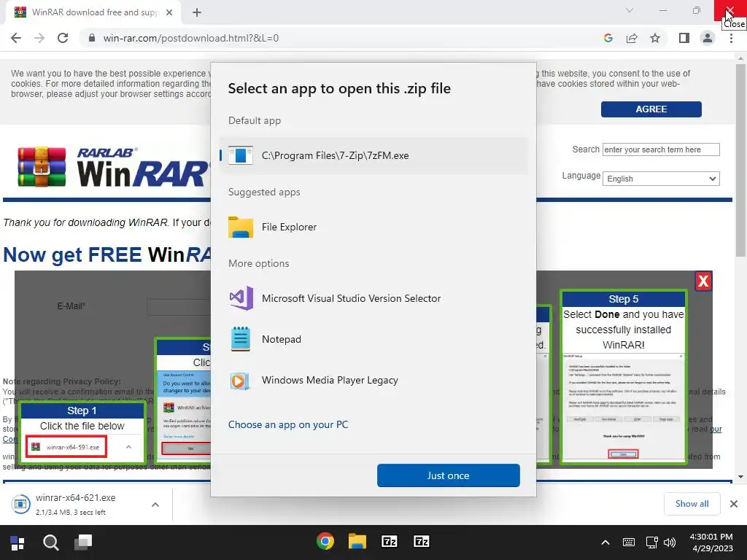This screenshot has width=747, height=560.
Task: Reload the WinRAR page
Action: pyautogui.click(x=63, y=38)
